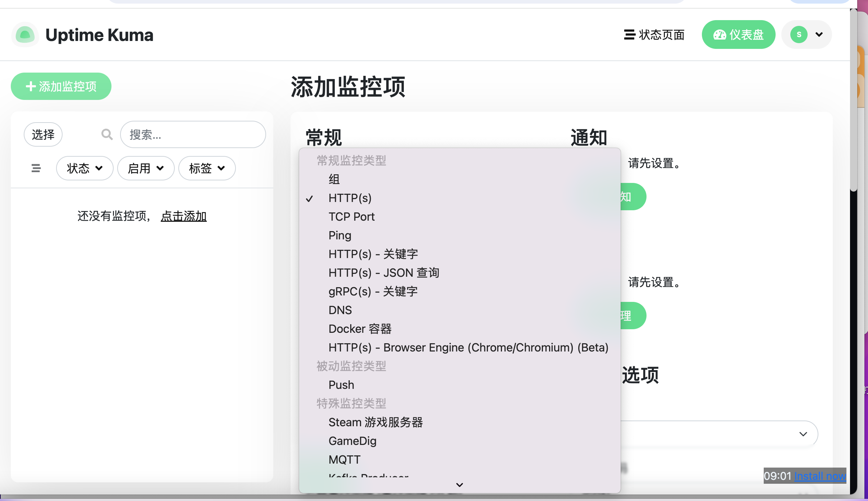This screenshot has height=501, width=868.
Task: Select Steam 游戏服务器 option
Action: pyautogui.click(x=460, y=422)
